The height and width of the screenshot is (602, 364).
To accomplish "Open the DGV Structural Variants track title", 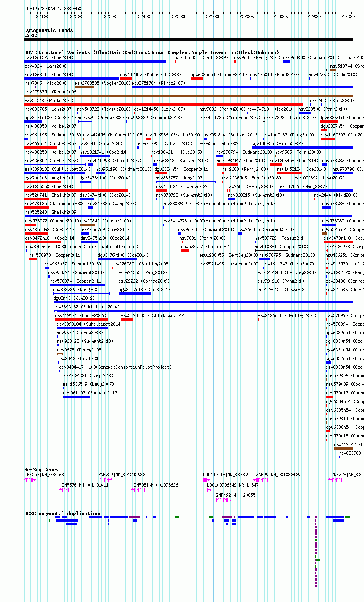I will click(151, 52).
